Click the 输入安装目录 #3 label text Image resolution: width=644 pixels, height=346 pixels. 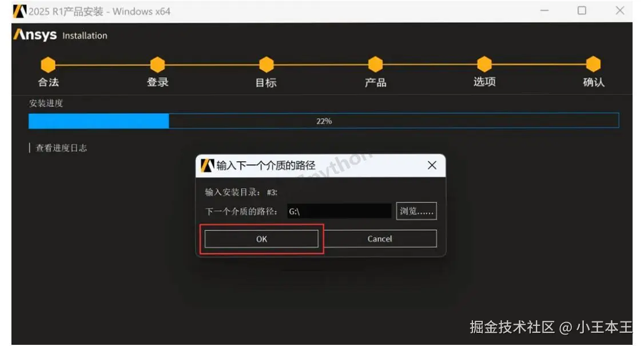pyautogui.click(x=240, y=191)
